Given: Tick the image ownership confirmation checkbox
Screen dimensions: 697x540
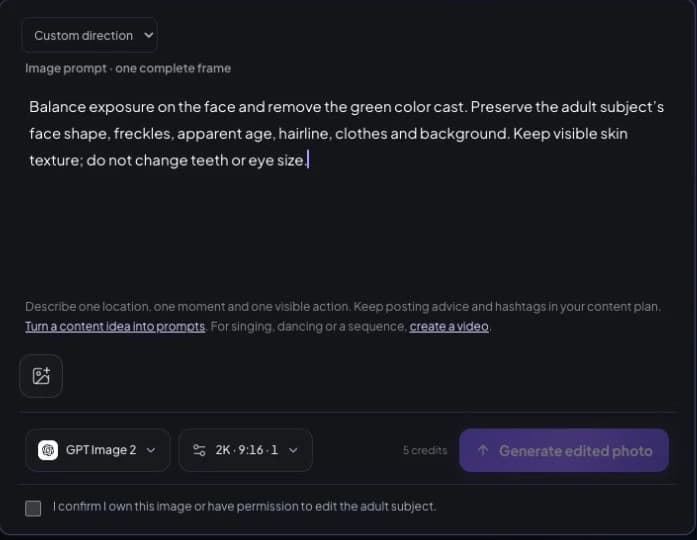Looking at the screenshot, I should point(33,508).
